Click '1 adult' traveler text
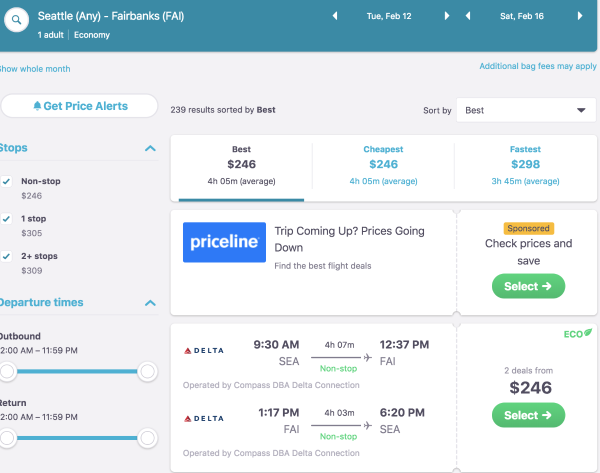 [x=51, y=35]
